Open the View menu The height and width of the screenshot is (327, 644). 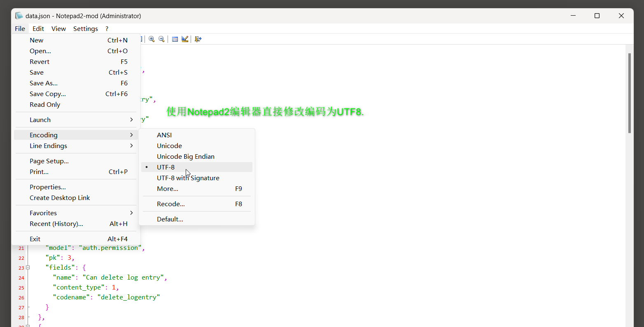click(58, 28)
